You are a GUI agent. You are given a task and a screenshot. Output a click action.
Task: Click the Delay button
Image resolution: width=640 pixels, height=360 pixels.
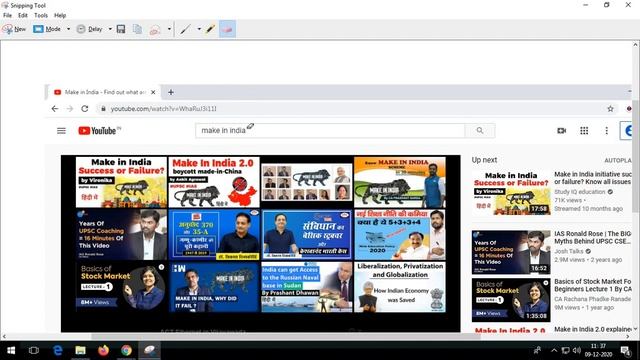tap(89, 29)
